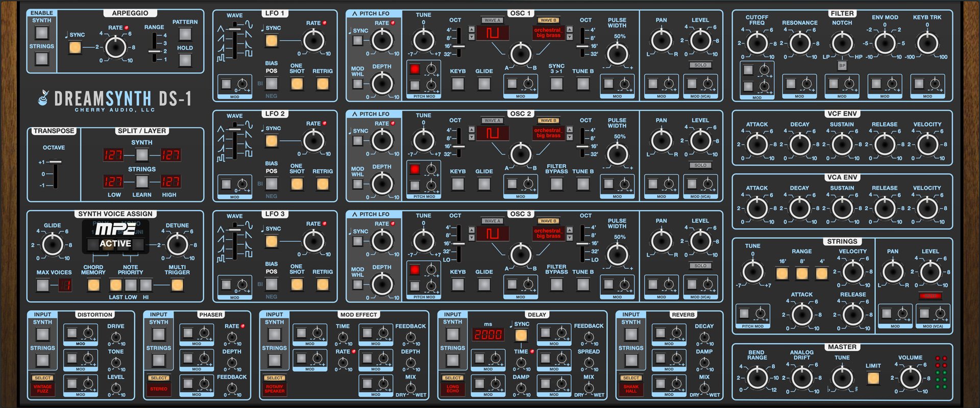The width and height of the screenshot is (980, 408).
Task: Click the Analog Drift knob
Action: pyautogui.click(x=801, y=378)
